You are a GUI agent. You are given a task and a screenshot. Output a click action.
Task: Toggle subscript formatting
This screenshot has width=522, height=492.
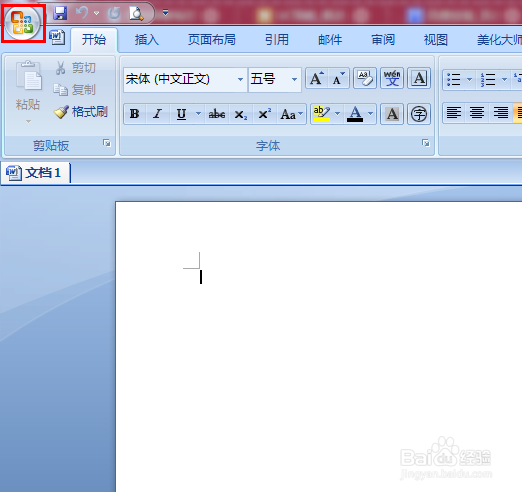pyautogui.click(x=241, y=114)
